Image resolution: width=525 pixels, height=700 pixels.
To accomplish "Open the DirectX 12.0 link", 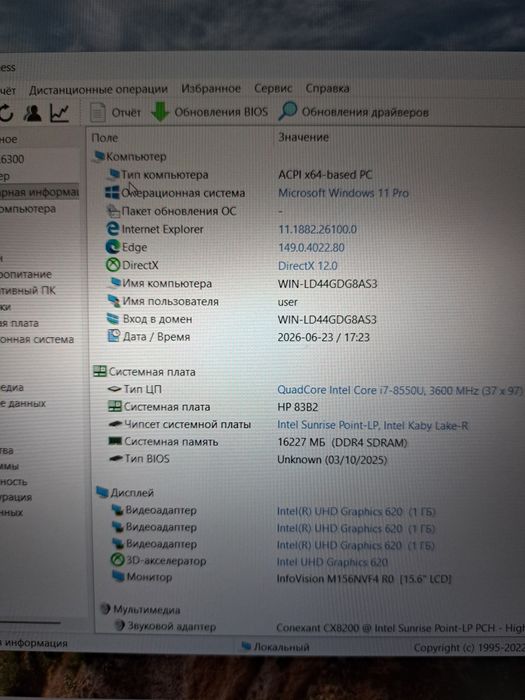I will coord(308,266).
